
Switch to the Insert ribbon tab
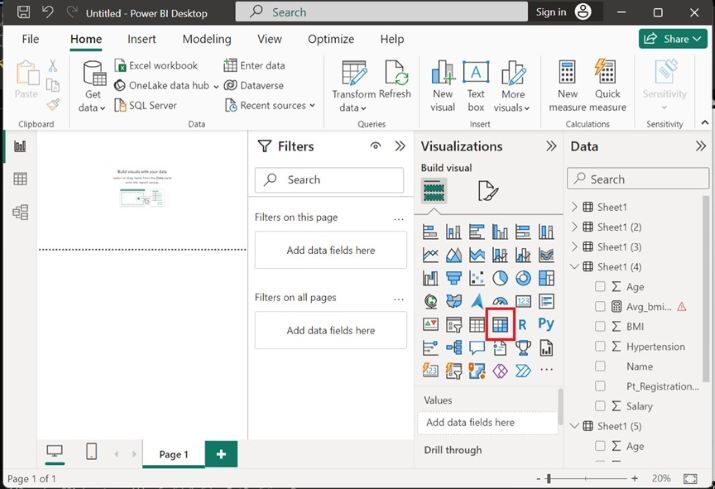(141, 39)
